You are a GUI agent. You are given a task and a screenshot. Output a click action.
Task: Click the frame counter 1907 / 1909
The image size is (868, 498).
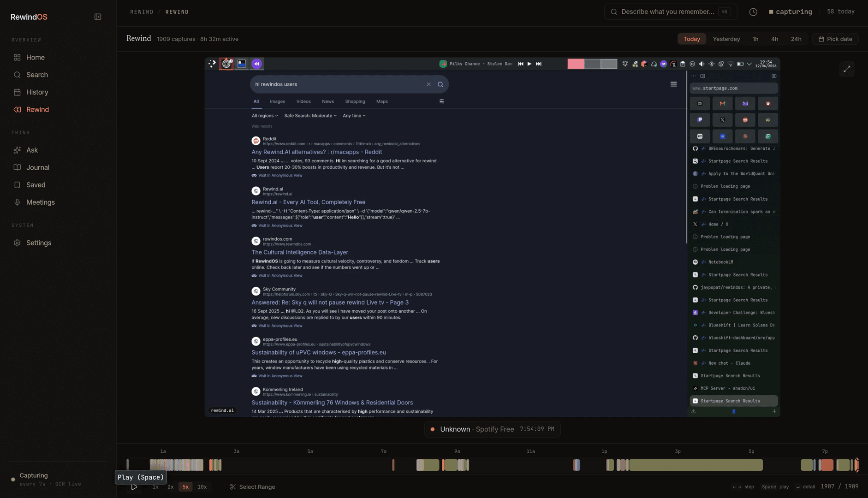[839, 486]
